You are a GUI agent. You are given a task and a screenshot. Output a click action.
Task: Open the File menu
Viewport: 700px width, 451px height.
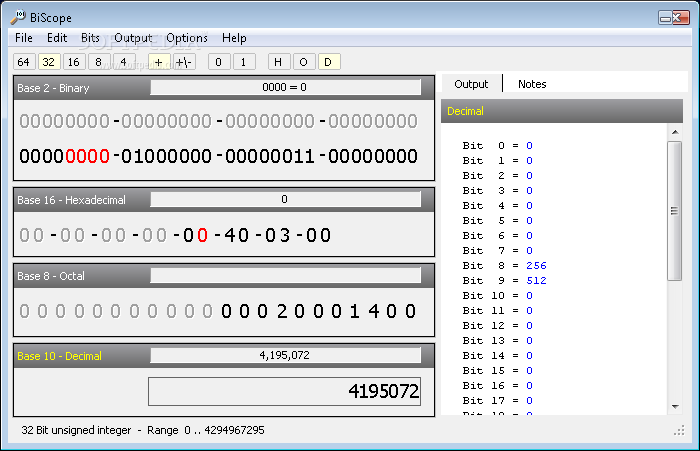tap(24, 38)
